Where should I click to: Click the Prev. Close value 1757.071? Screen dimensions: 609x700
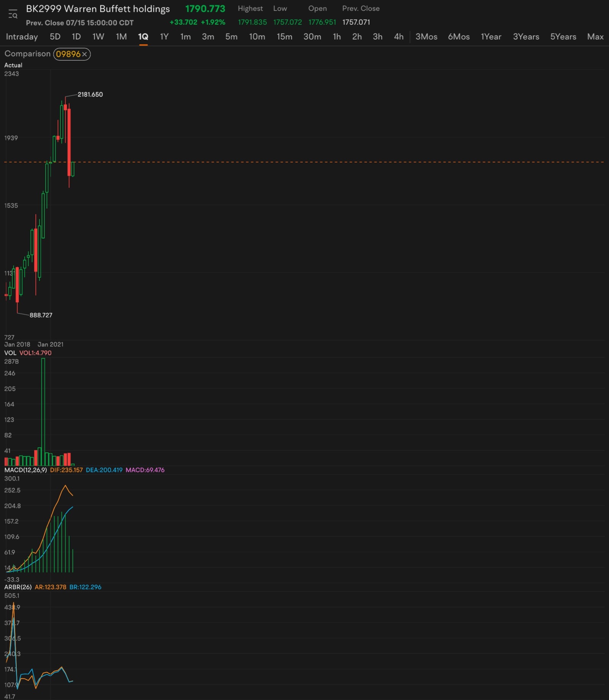click(356, 22)
